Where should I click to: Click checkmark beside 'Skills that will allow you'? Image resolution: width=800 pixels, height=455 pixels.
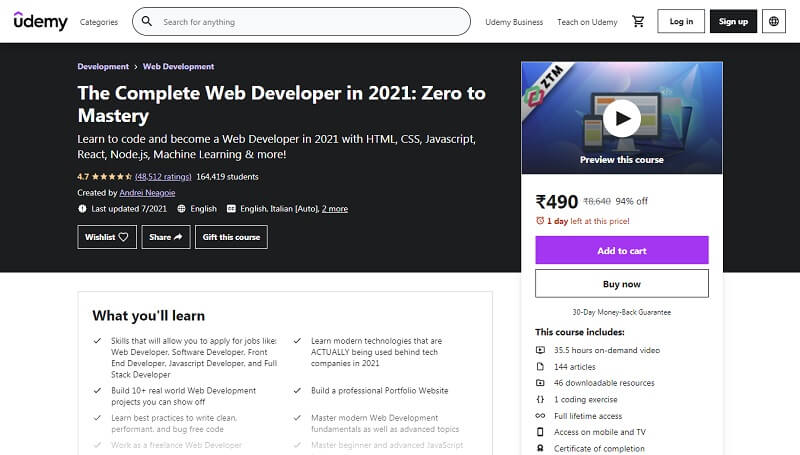pos(97,341)
